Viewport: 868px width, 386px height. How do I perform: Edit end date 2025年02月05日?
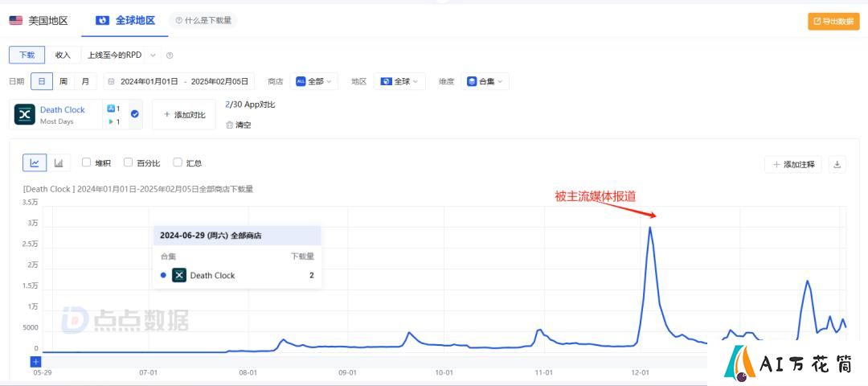[219, 81]
